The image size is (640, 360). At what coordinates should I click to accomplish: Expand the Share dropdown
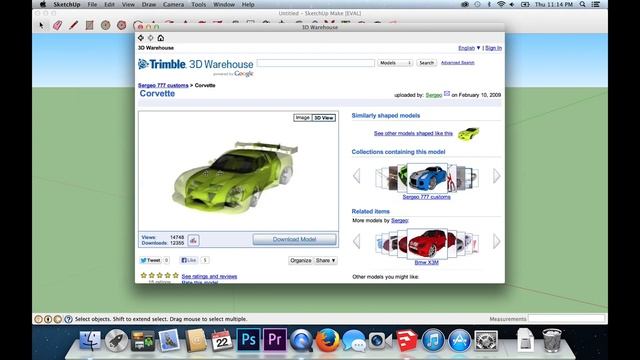(x=325, y=260)
